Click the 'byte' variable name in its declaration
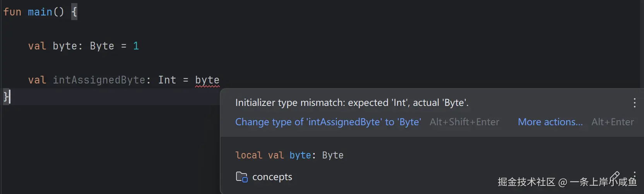 click(65, 46)
